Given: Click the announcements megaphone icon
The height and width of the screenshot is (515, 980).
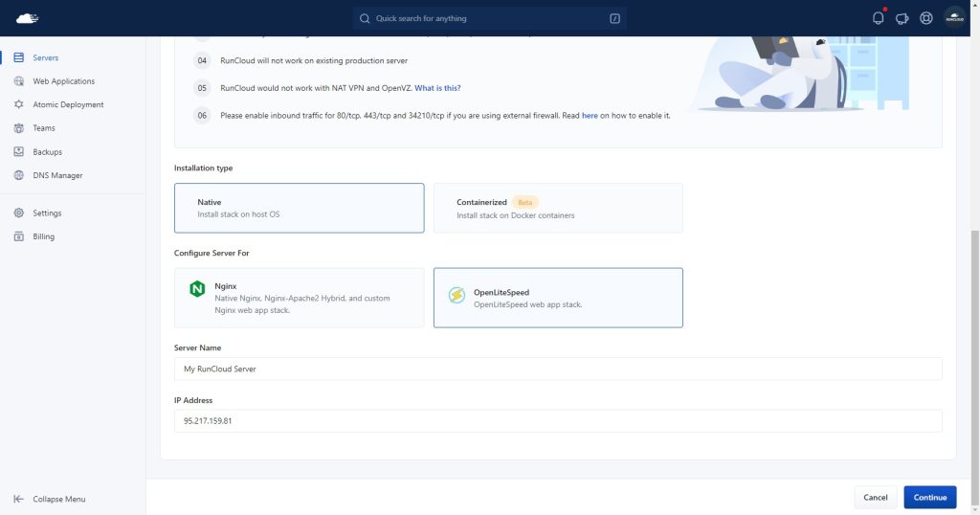Looking at the screenshot, I should tap(902, 18).
